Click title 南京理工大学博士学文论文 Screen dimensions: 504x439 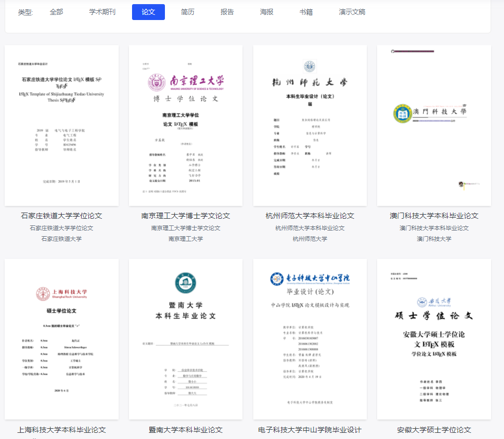click(186, 216)
